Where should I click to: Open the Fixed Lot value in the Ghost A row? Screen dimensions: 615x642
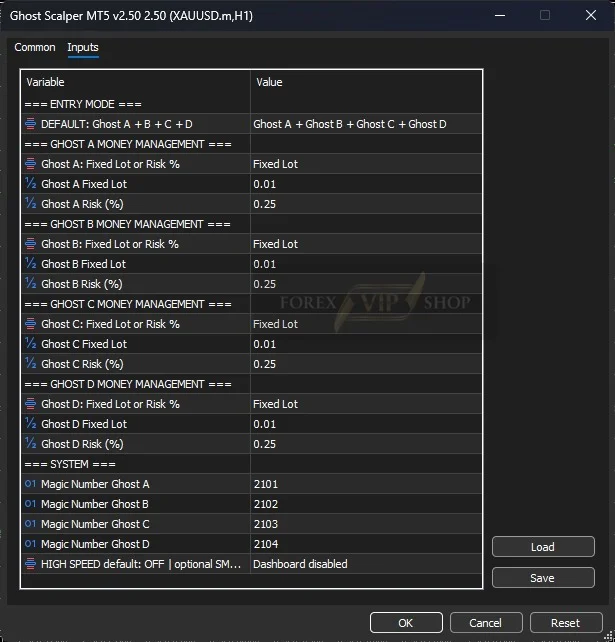366,164
